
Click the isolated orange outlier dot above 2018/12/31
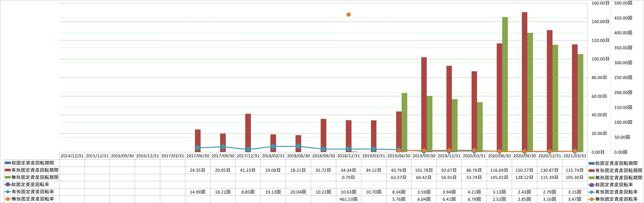[x=348, y=15]
